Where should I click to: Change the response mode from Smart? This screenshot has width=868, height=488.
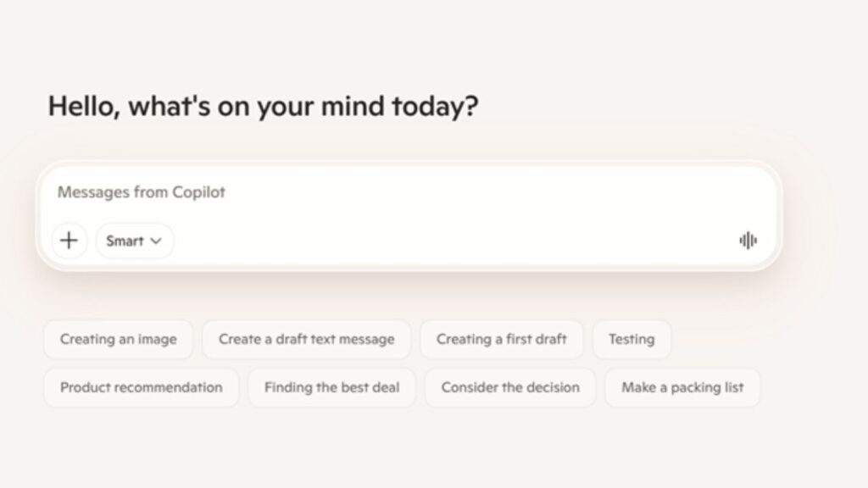click(134, 241)
